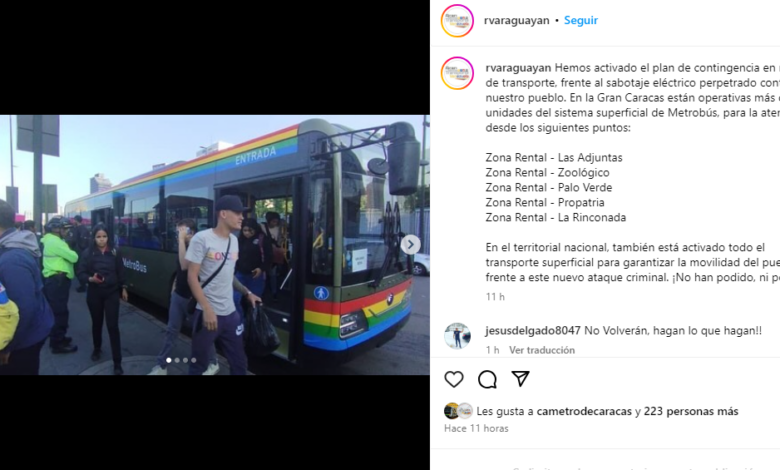Image resolution: width=780 pixels, height=470 pixels.
Task: Open cametrodecaracas profile from the likes line
Action: [x=584, y=411]
